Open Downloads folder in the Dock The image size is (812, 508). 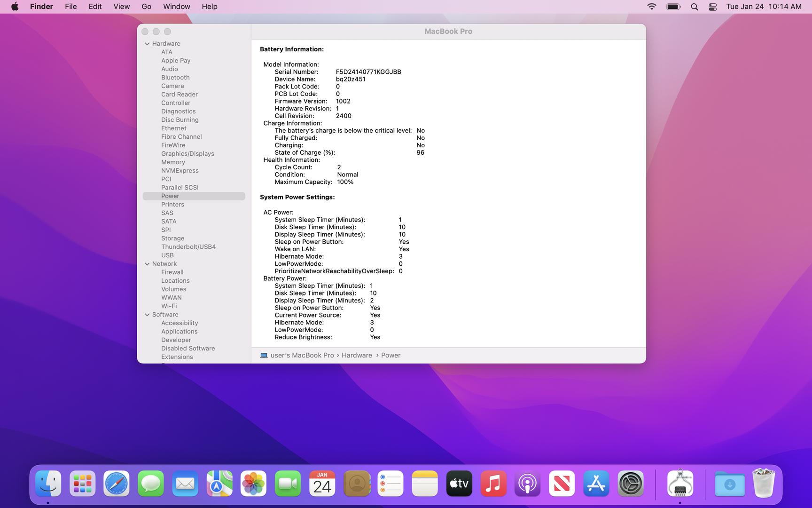(x=730, y=484)
